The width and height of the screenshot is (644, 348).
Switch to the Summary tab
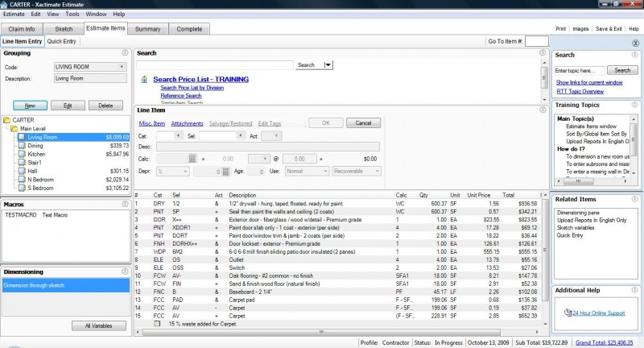pos(147,29)
